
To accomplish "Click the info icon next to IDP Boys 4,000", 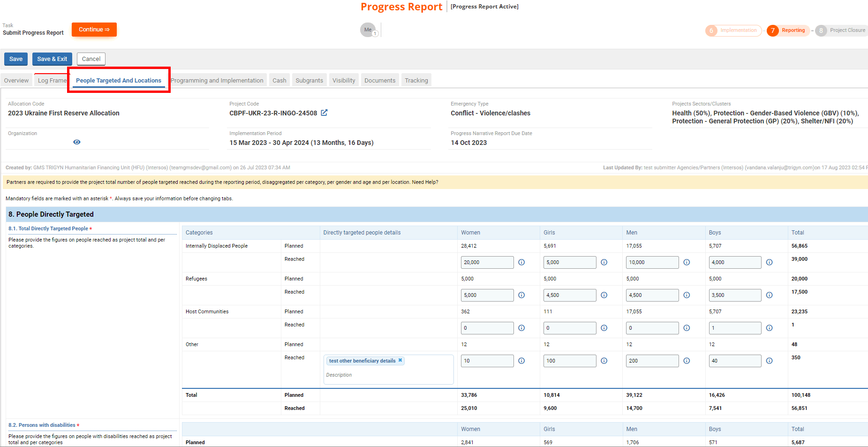I will click(770, 262).
